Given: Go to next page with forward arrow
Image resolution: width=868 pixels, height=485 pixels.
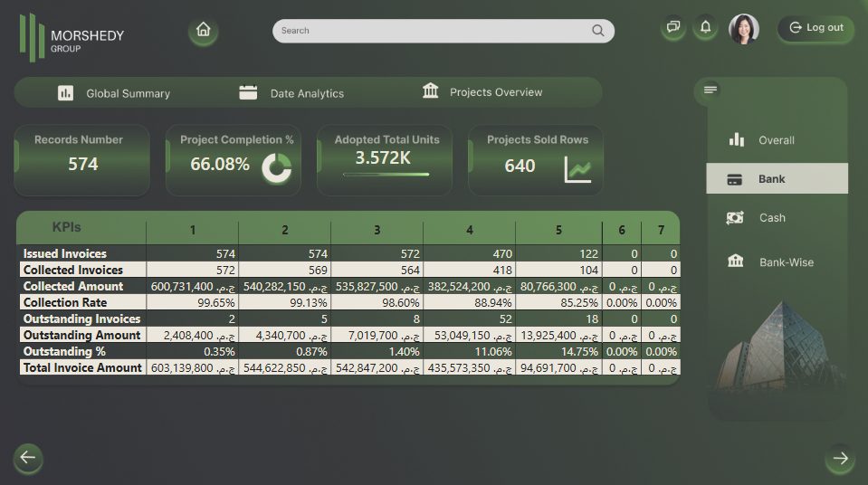Looking at the screenshot, I should click(x=840, y=458).
